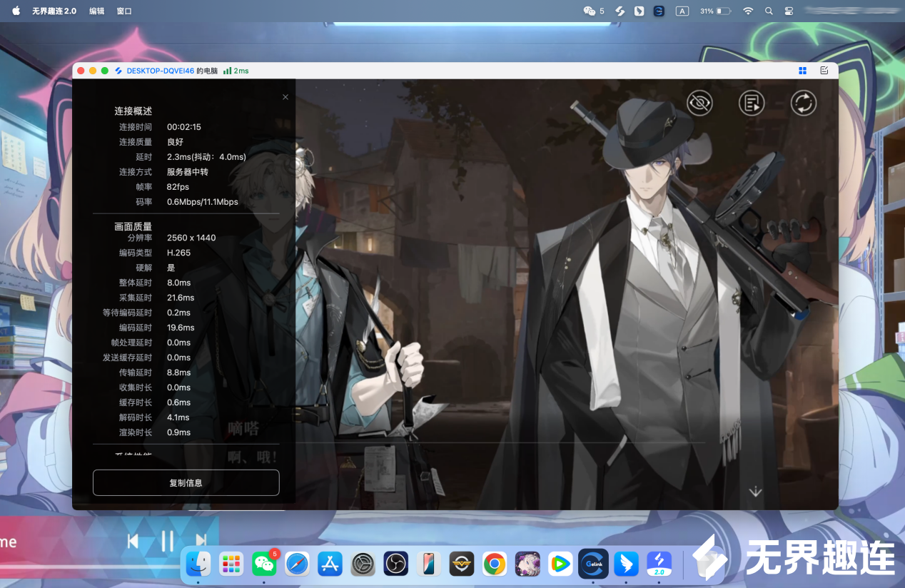The image size is (905, 588).
Task: Click the DESKTOP-DQVEI46 的电脑 window title
Action: (172, 71)
